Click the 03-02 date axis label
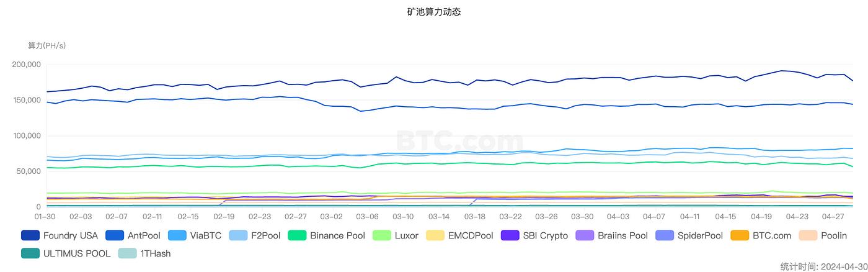The width and height of the screenshot is (868, 272). (332, 217)
